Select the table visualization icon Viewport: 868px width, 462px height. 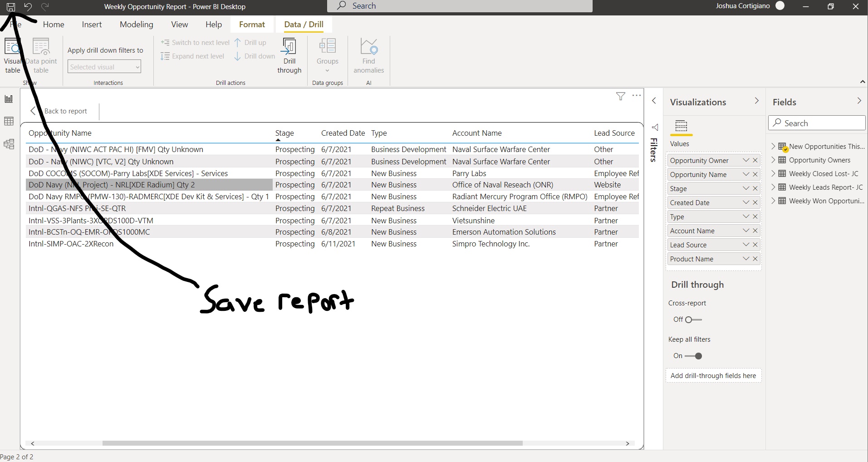point(681,126)
